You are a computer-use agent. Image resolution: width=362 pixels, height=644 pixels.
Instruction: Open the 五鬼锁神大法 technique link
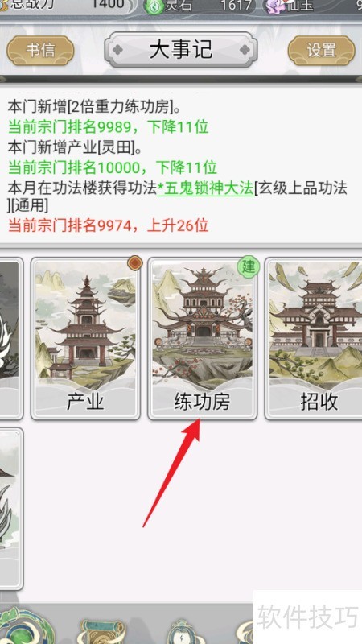pos(206,188)
